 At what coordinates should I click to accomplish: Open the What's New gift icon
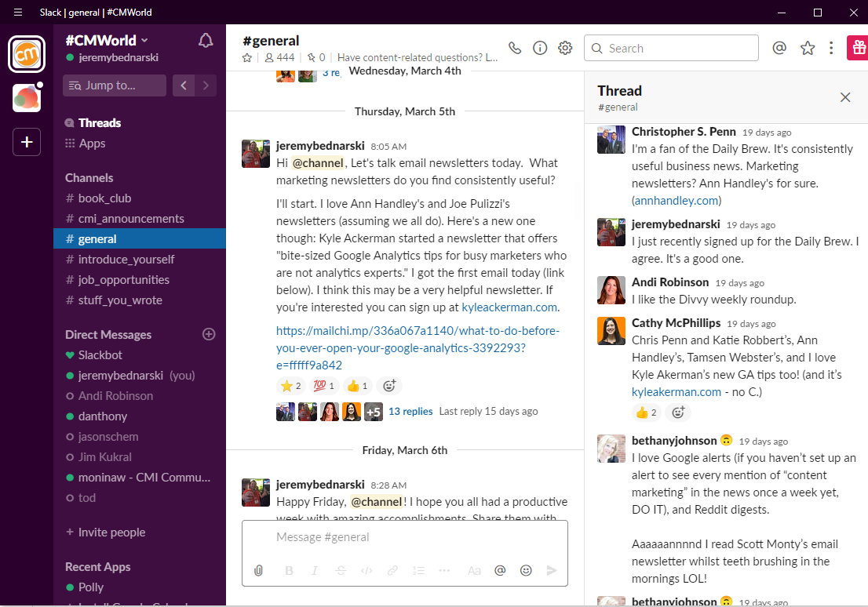(x=858, y=48)
